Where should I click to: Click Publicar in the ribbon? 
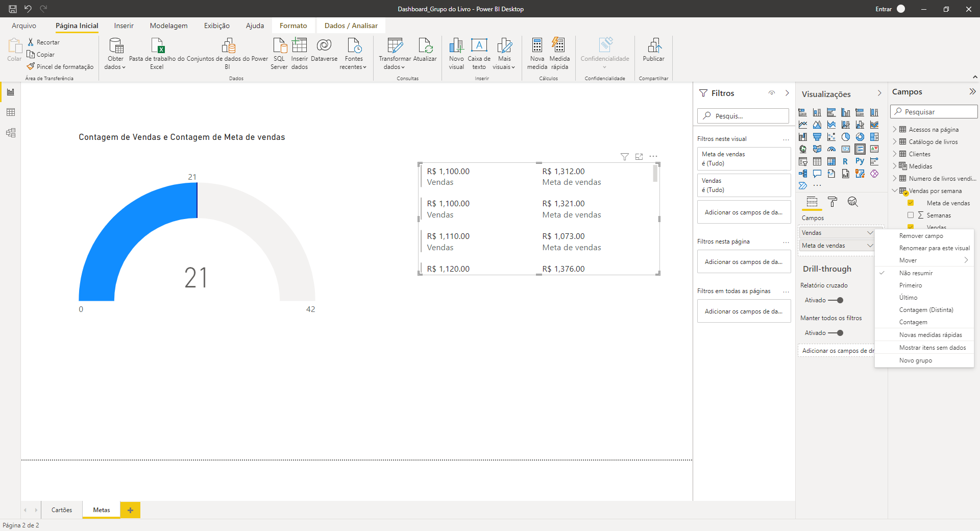click(653, 50)
